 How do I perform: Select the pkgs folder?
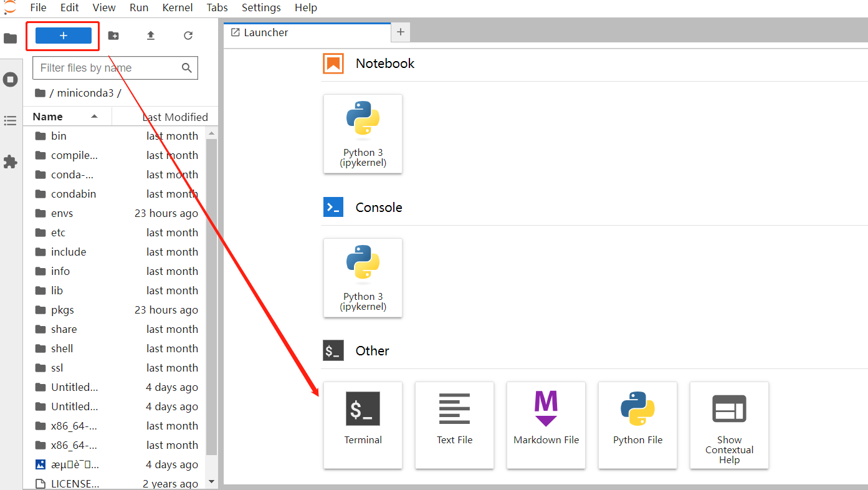click(x=116, y=310)
